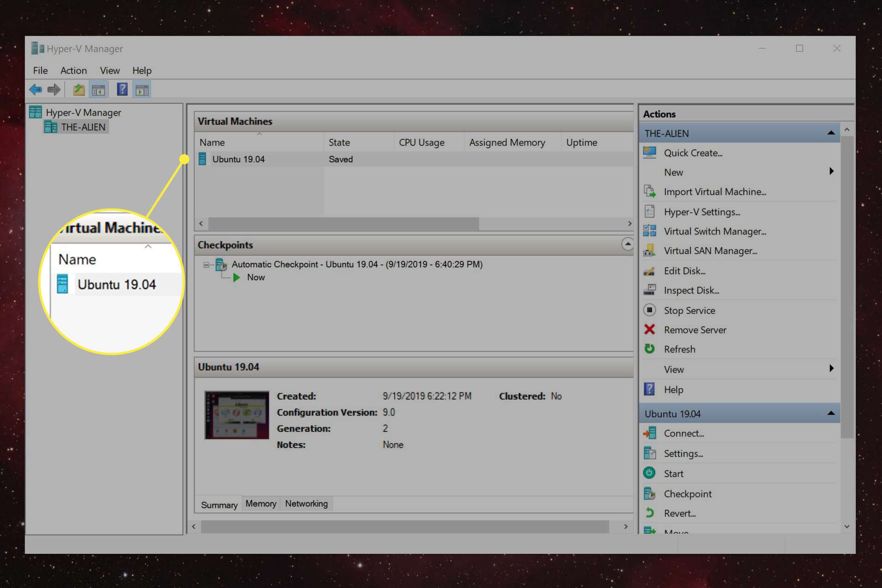Click Actions pane vertical scrollbar

pos(847,286)
